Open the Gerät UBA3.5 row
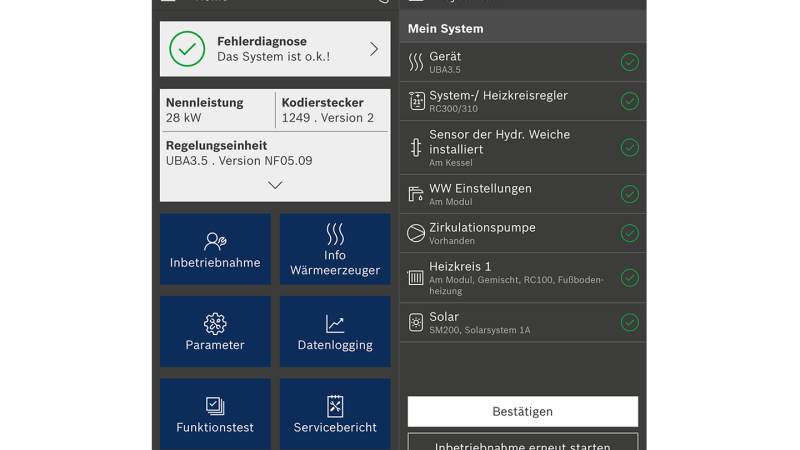The width and height of the screenshot is (800, 450). (523, 62)
